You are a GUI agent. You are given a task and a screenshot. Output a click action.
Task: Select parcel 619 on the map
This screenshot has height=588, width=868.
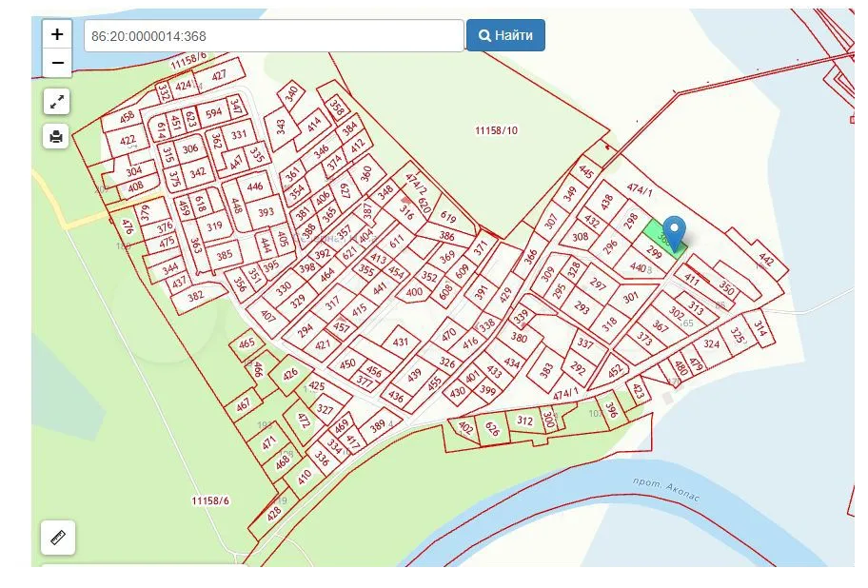tap(448, 218)
